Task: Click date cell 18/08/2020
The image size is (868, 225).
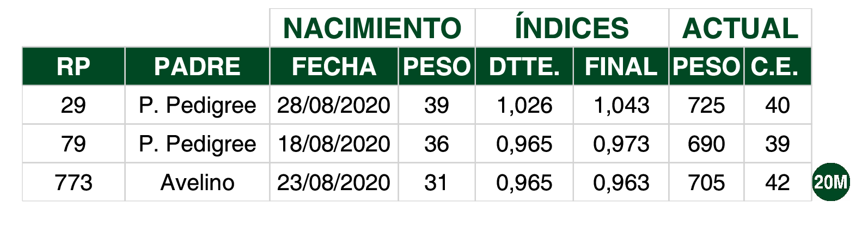Action: pos(334,144)
